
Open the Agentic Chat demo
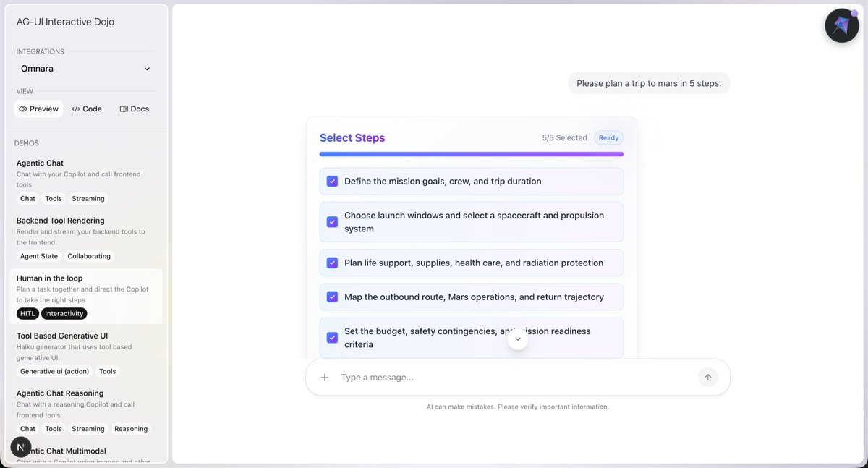86,180
